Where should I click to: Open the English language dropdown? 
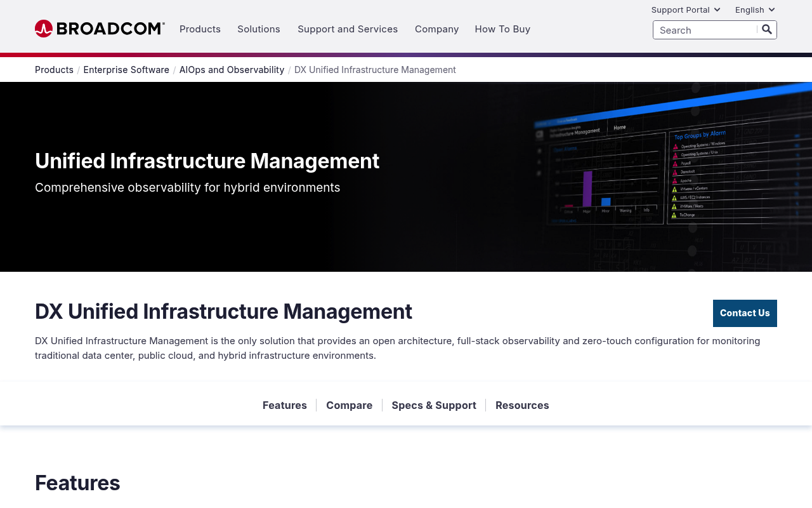click(x=755, y=10)
